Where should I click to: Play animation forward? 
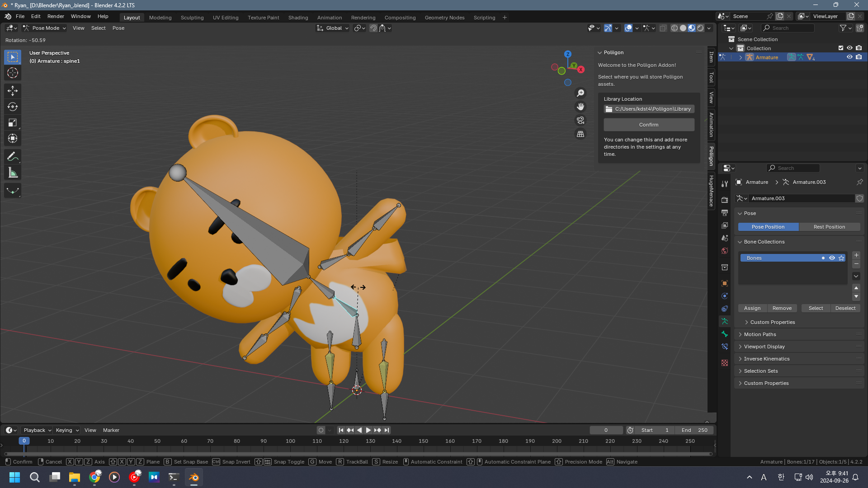[x=368, y=430]
